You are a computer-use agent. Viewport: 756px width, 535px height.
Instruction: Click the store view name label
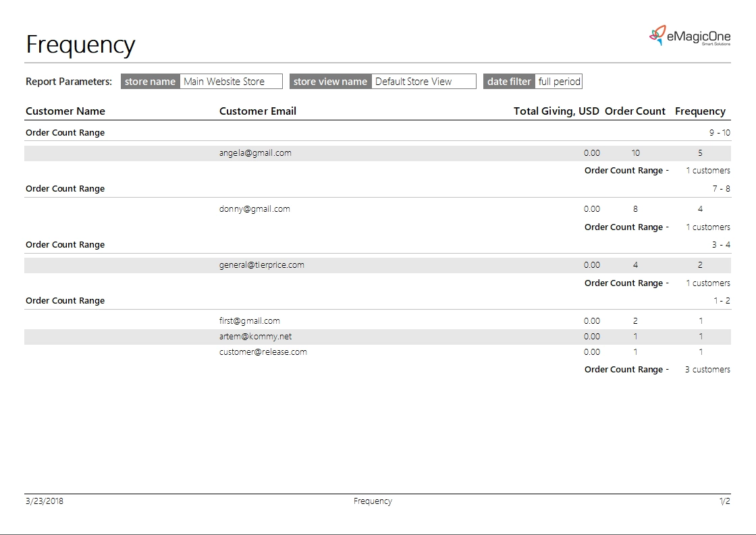[x=330, y=82]
